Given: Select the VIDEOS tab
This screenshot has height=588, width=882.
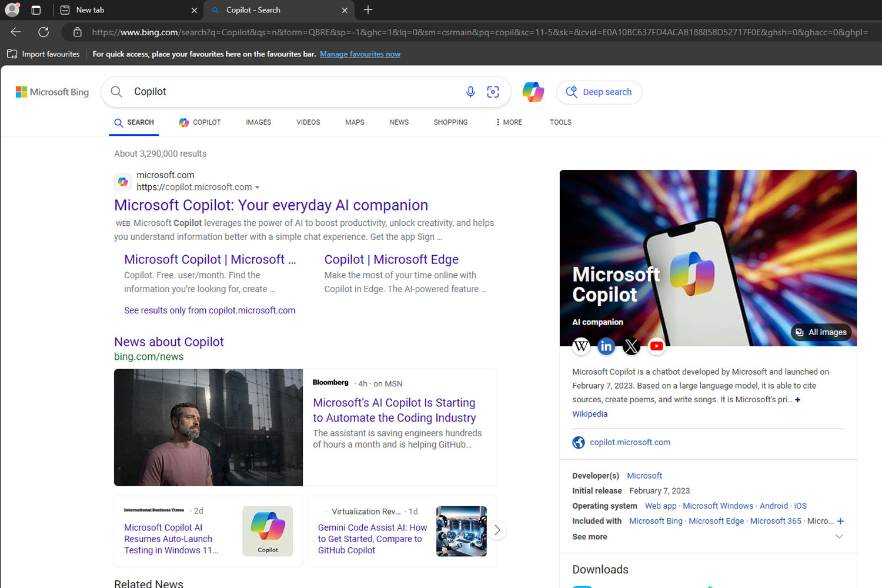Looking at the screenshot, I should click(x=308, y=122).
